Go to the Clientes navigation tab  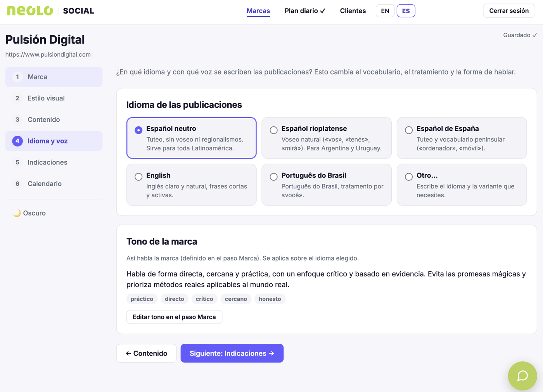pos(353,11)
